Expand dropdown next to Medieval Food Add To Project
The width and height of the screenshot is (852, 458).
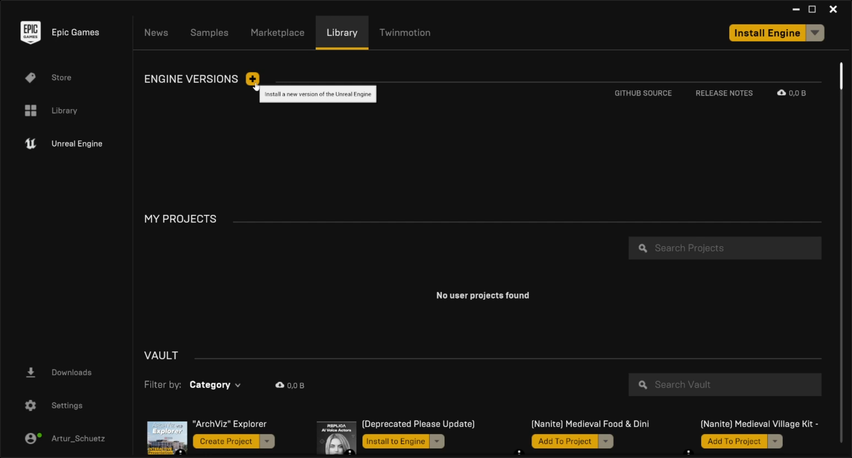[x=606, y=441]
